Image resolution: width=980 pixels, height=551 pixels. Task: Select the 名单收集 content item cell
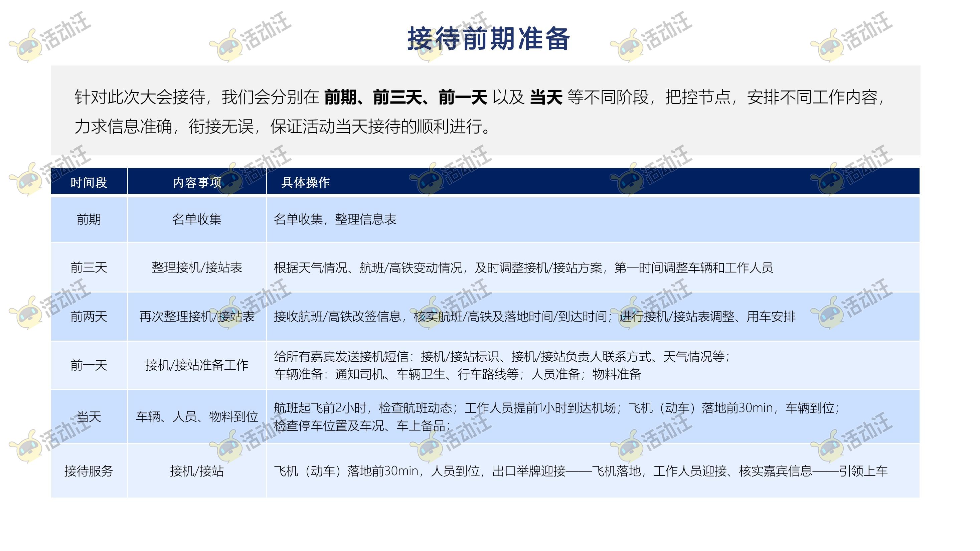click(197, 219)
